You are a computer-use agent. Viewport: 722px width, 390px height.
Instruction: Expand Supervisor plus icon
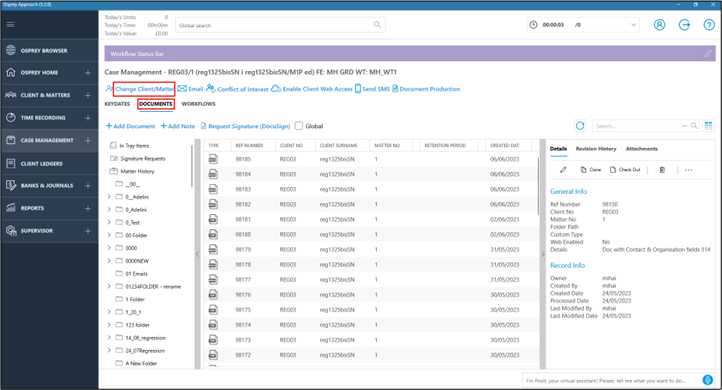[87, 231]
